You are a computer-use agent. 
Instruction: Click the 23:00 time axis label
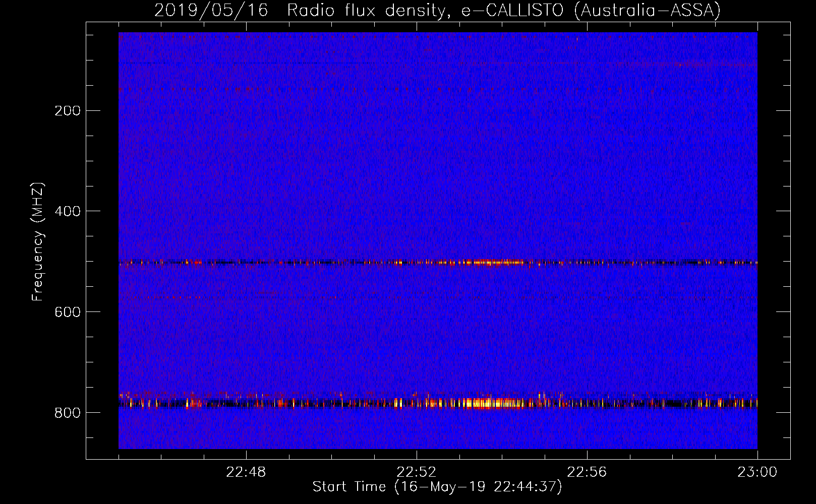[x=757, y=472]
